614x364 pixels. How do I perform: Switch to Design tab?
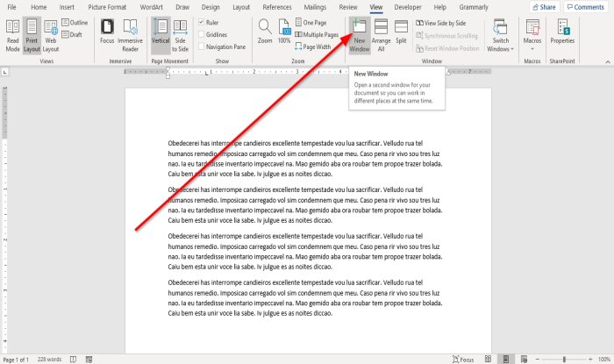(x=211, y=7)
